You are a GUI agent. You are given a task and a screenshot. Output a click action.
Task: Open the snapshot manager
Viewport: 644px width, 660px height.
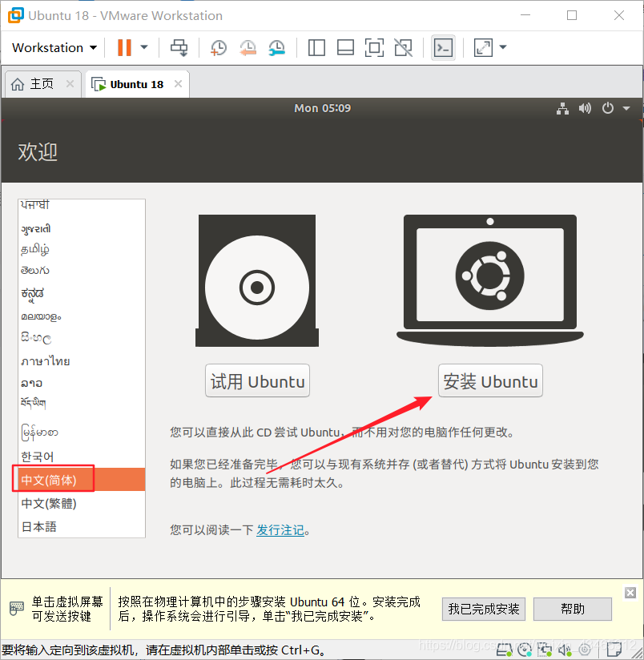point(276,48)
